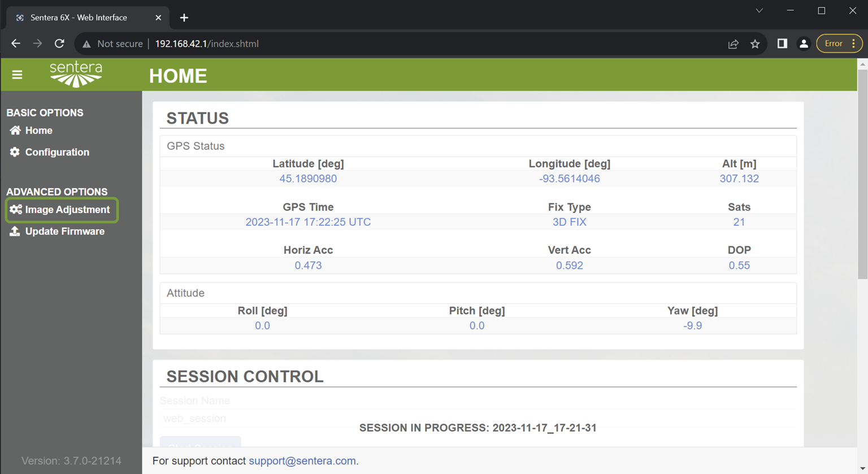
Task: Share this page
Action: [733, 44]
